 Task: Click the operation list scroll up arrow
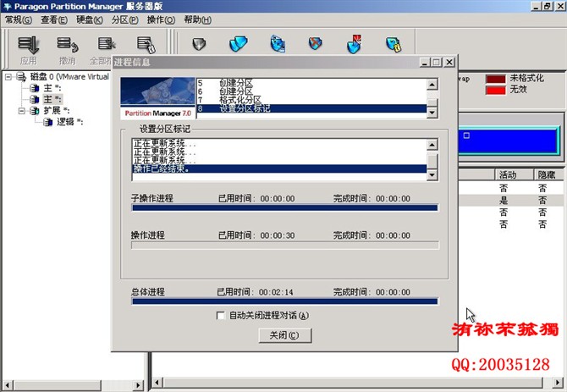432,84
